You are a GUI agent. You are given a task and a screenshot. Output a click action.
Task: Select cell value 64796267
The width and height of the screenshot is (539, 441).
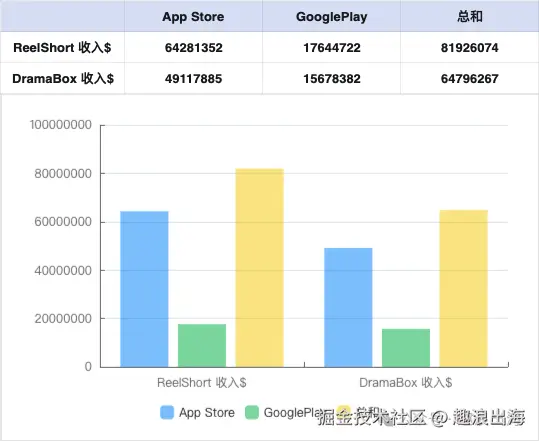point(470,79)
